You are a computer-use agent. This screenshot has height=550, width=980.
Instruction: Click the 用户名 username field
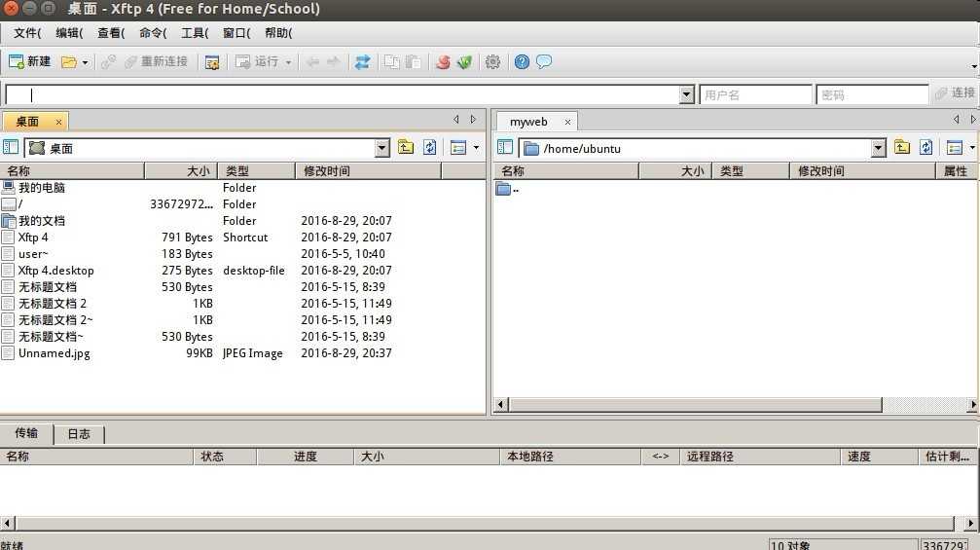pyautogui.click(x=755, y=95)
